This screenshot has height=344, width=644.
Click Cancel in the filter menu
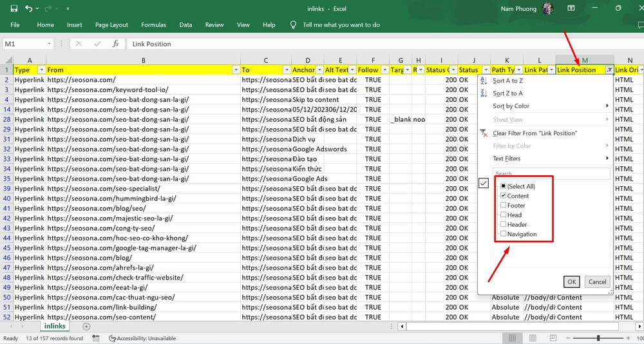[597, 282]
